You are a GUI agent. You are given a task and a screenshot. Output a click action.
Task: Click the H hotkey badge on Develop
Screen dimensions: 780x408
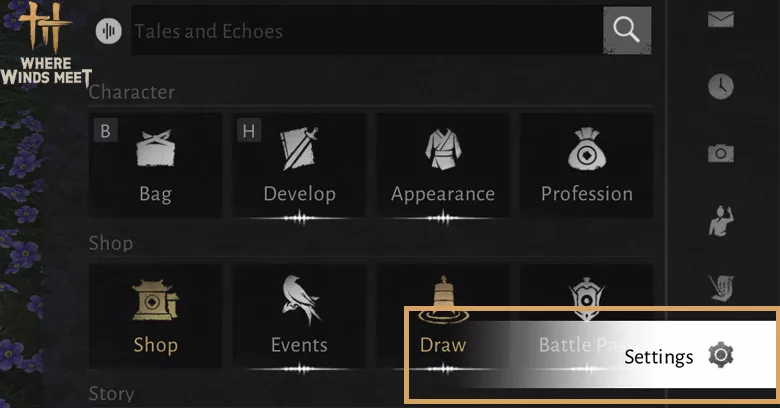pos(248,129)
